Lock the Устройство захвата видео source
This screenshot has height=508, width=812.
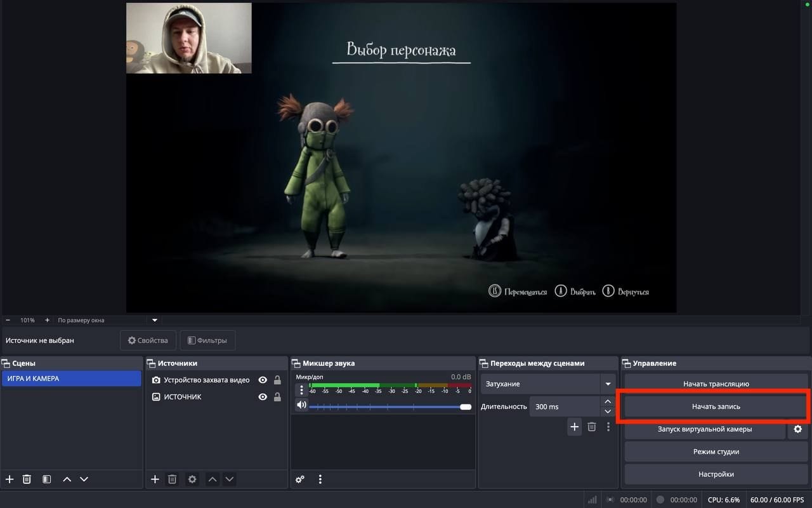(277, 380)
